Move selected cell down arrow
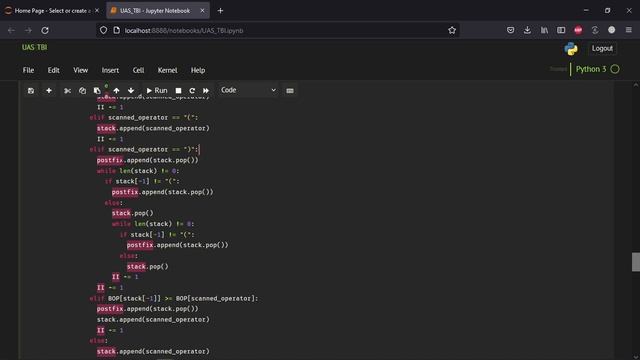The height and width of the screenshot is (360, 640). tap(131, 91)
